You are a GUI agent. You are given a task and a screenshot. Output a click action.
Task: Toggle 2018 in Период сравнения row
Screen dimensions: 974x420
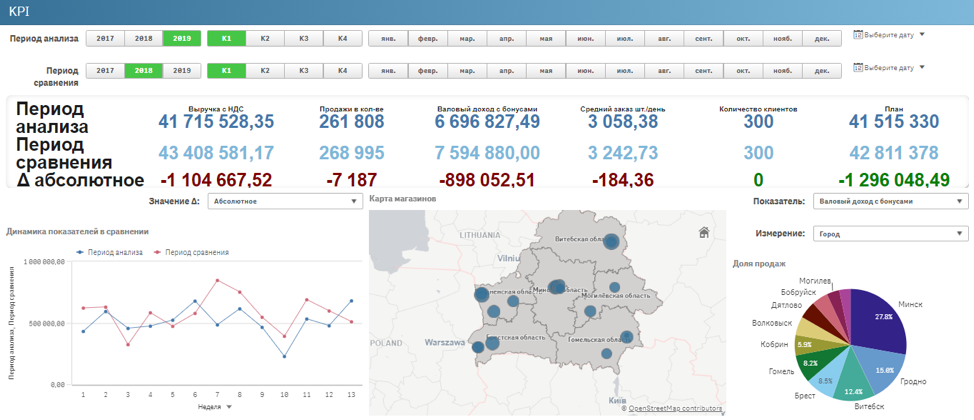pyautogui.click(x=143, y=71)
